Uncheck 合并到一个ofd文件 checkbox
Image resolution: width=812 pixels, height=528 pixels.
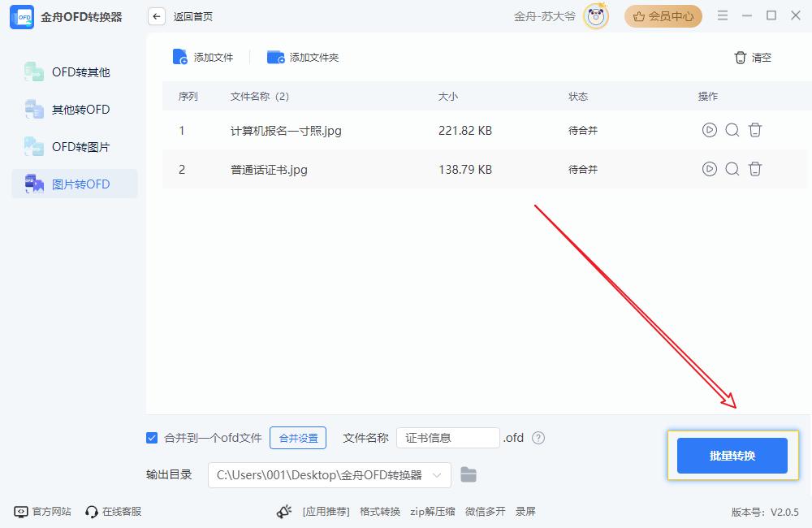point(152,438)
